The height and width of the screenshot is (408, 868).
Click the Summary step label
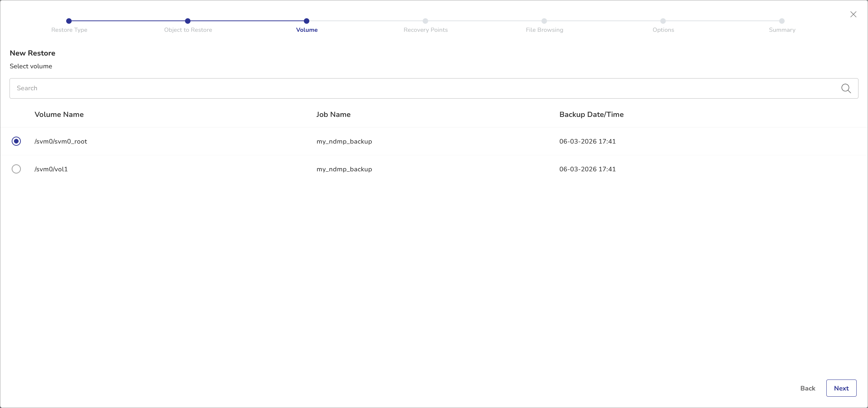pos(782,30)
